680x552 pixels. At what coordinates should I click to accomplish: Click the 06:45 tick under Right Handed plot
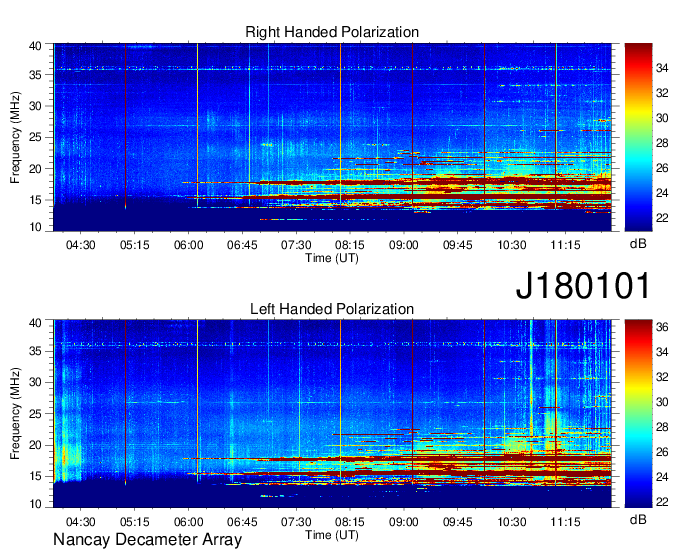coord(242,245)
